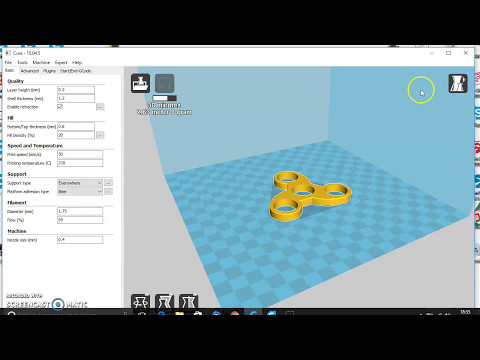Switch to the Advanced tab
Screen dimensions: 480x360
pos(30,71)
